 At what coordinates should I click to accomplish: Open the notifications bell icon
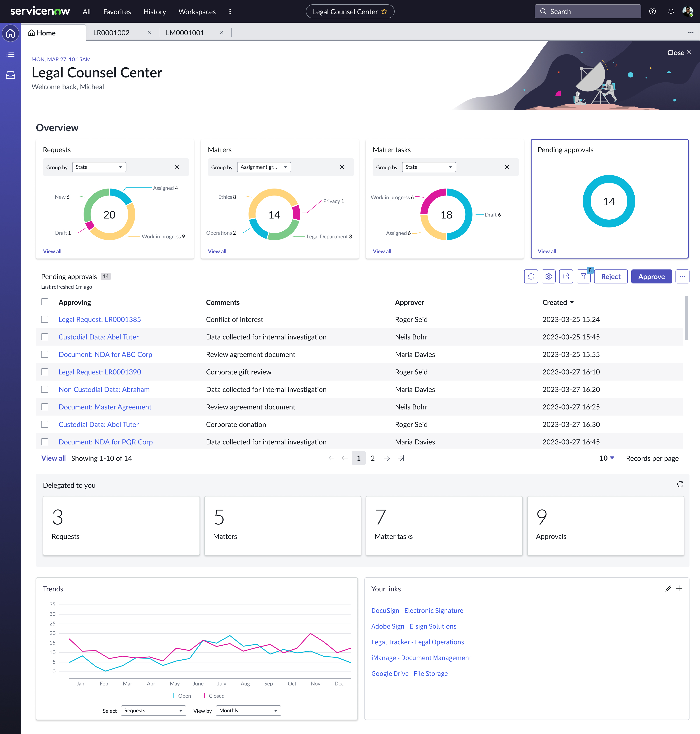[670, 12]
